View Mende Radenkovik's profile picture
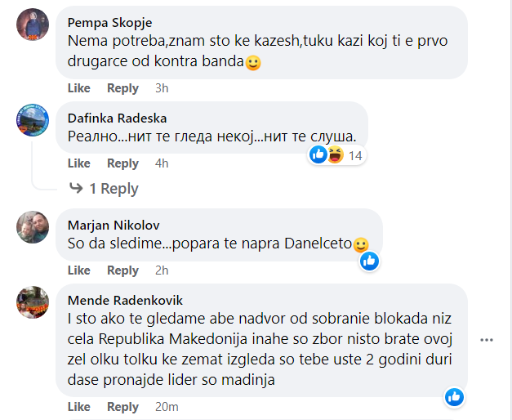Screen dimensions: 512x420 point(33,302)
